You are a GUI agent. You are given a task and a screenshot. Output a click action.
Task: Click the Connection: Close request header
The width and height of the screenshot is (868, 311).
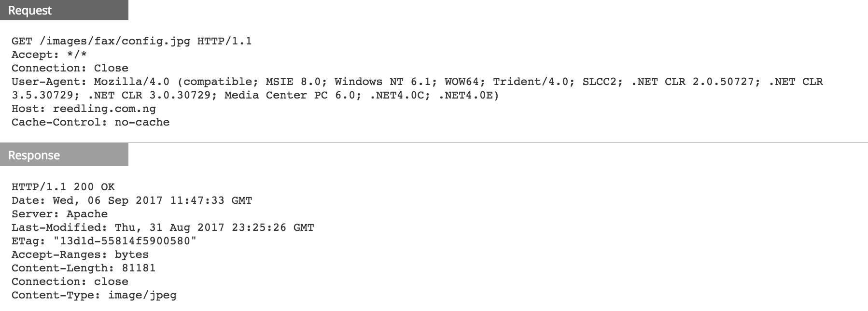coord(70,68)
